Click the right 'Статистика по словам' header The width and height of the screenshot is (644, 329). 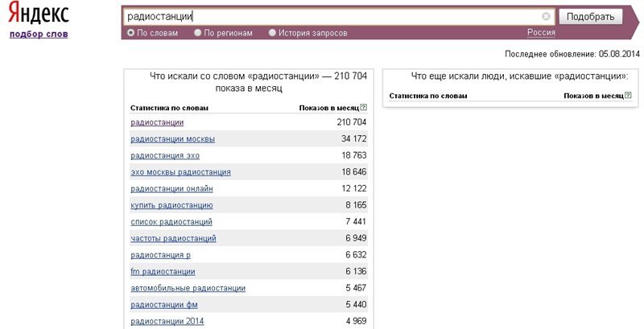click(428, 96)
